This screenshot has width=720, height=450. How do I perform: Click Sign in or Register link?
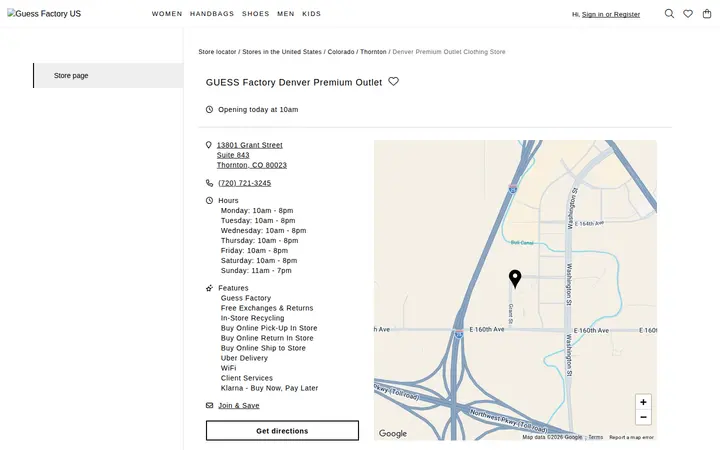coord(611,14)
